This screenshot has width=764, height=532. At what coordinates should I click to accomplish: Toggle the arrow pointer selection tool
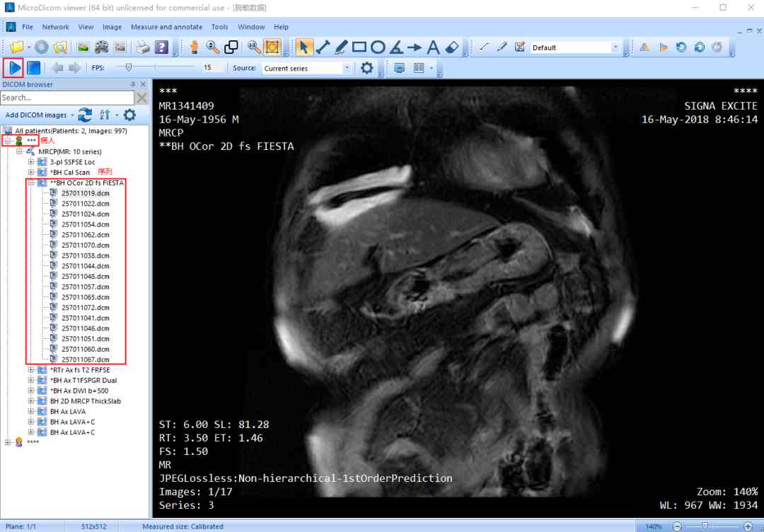304,47
